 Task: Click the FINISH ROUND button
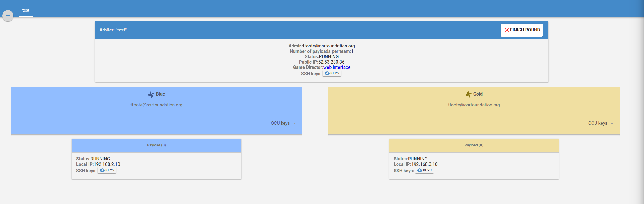(x=522, y=30)
